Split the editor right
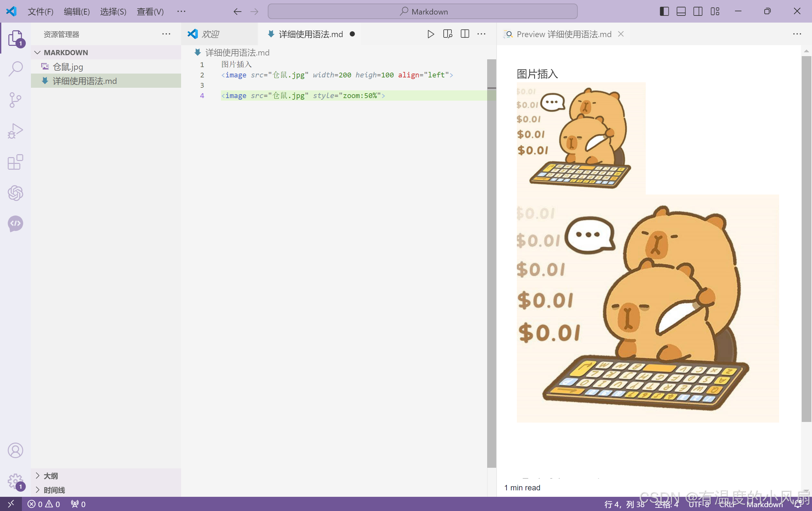 [x=465, y=34]
